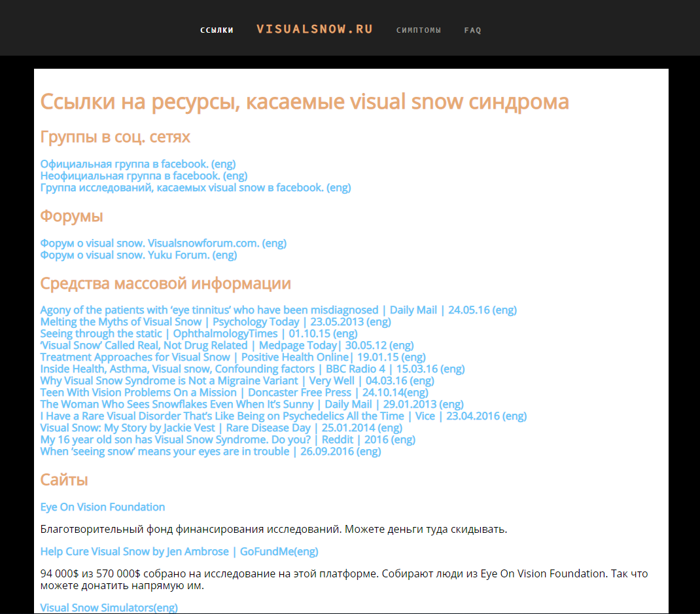The image size is (700, 614).
Task: Open the official facebook group link
Action: point(138,164)
